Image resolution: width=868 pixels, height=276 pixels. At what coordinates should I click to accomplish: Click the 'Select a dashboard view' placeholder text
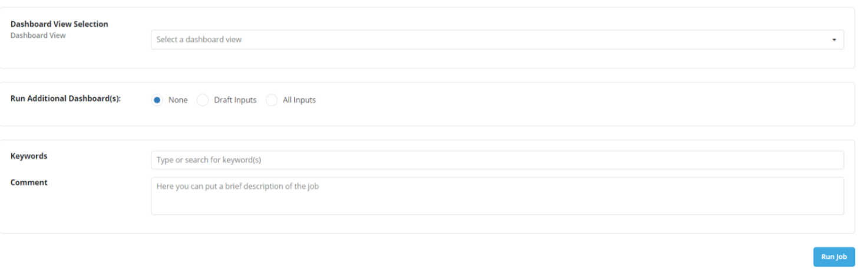click(x=199, y=39)
